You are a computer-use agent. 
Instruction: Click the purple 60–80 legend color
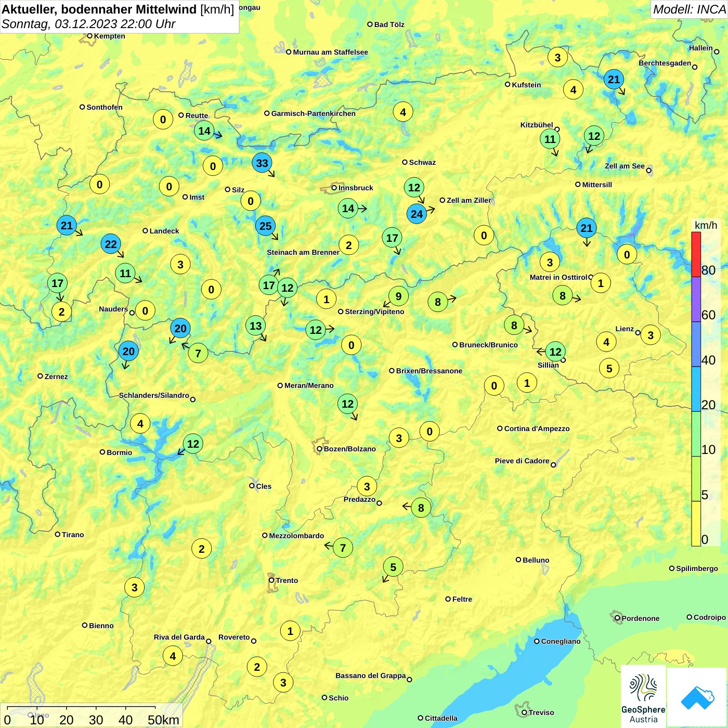(x=696, y=299)
